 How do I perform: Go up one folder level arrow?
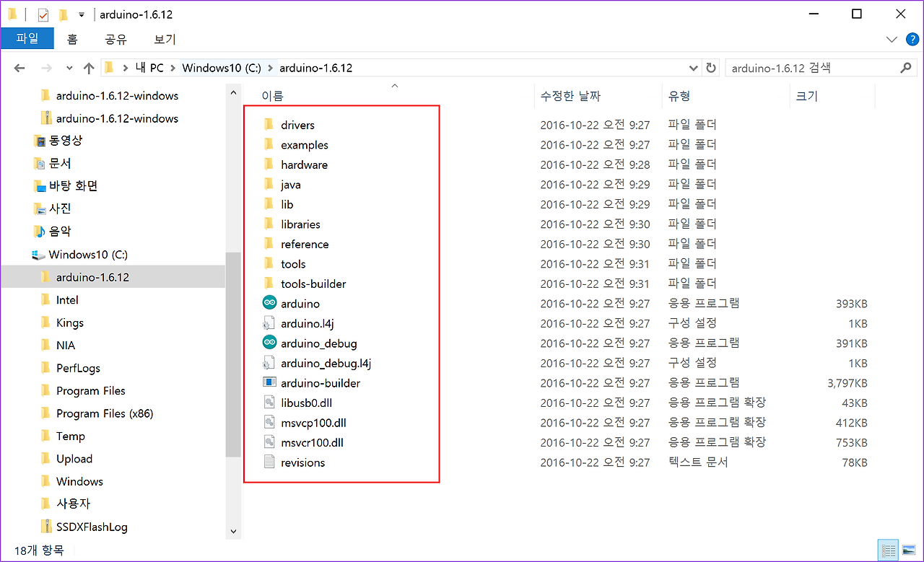89,68
